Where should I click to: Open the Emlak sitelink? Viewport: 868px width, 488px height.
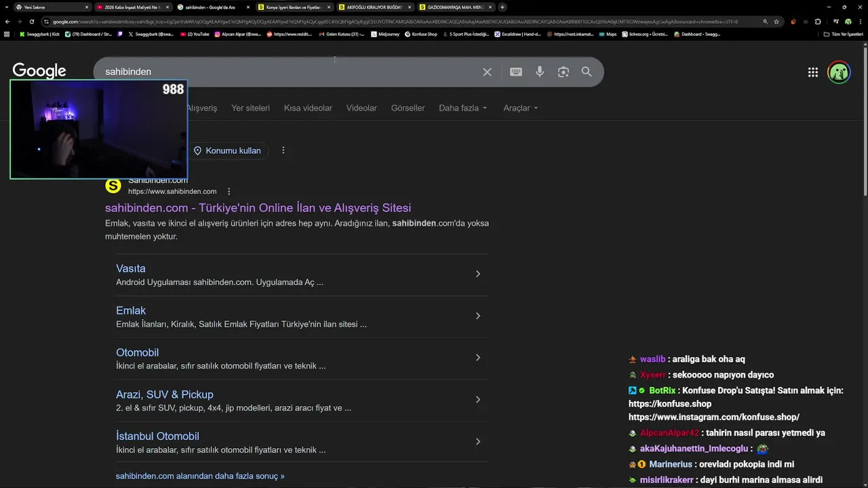tap(131, 310)
